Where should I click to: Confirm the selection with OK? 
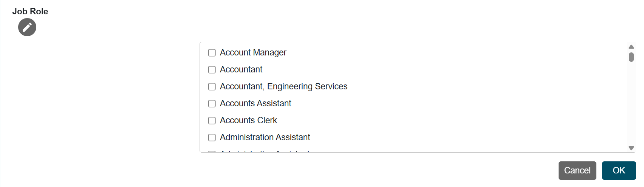coord(619,170)
